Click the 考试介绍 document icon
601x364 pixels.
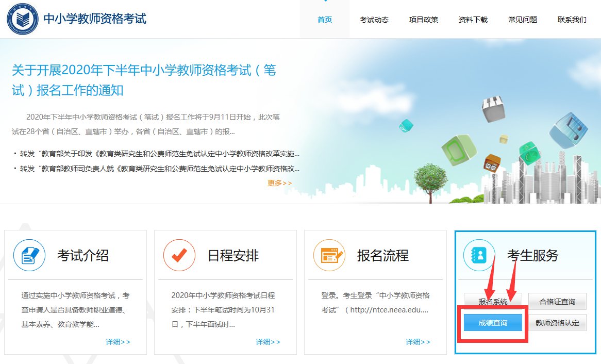click(x=29, y=255)
